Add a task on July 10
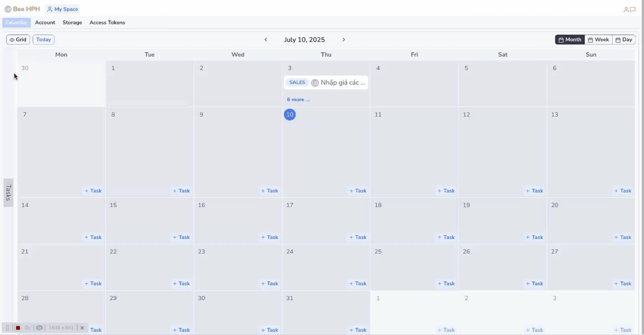 point(358,191)
